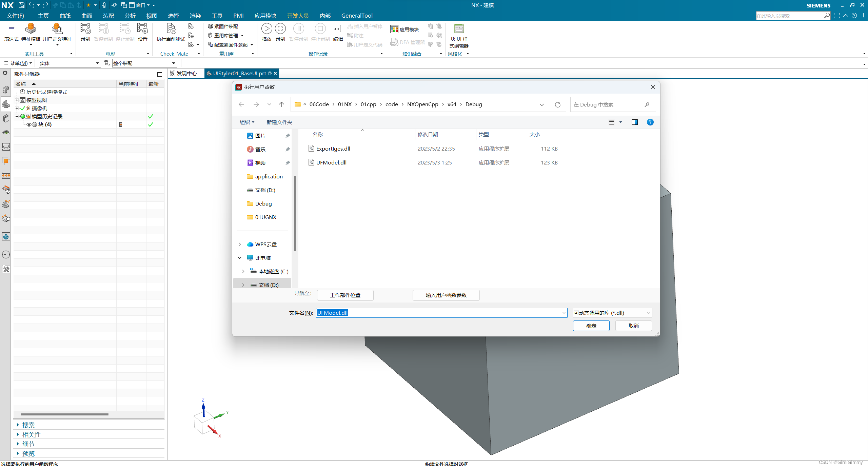Viewport: 868px width, 468px height.
Task: Expand the 相关性 section
Action: (18, 434)
